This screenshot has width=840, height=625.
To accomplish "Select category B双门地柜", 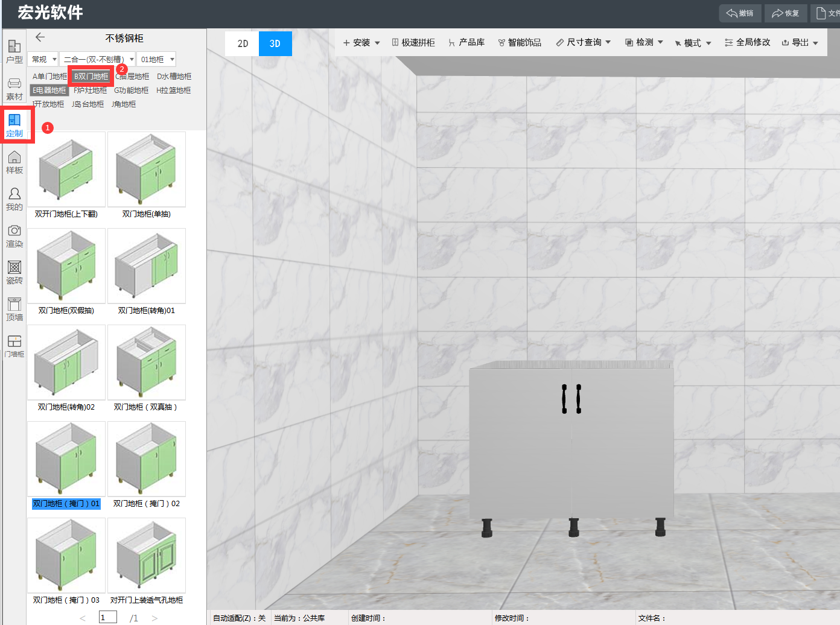I will [x=91, y=77].
